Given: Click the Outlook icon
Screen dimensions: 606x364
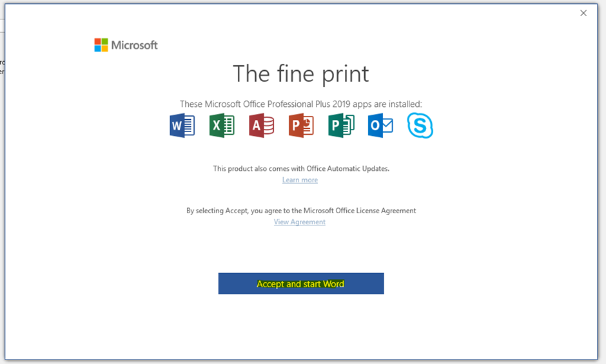Looking at the screenshot, I should pos(380,125).
